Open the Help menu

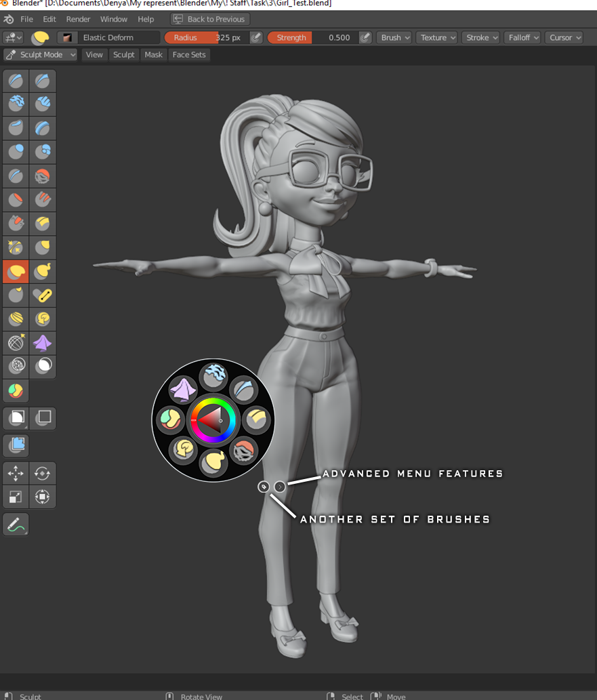146,19
